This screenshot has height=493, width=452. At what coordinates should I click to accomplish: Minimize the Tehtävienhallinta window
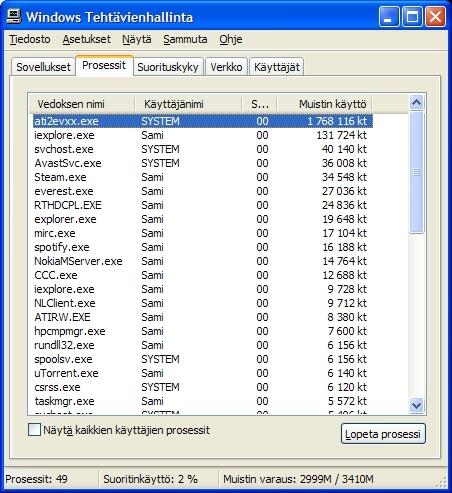[389, 17]
